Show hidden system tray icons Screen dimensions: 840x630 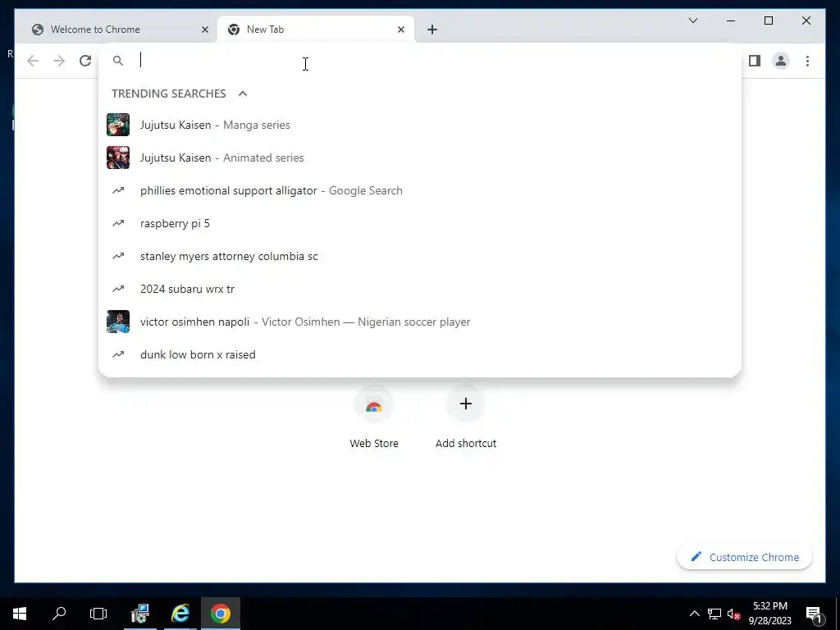(x=694, y=614)
